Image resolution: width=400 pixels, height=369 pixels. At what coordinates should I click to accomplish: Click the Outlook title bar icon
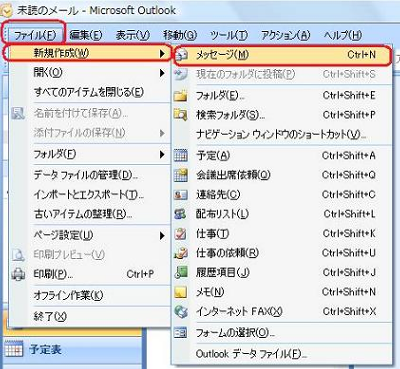pos(6,11)
